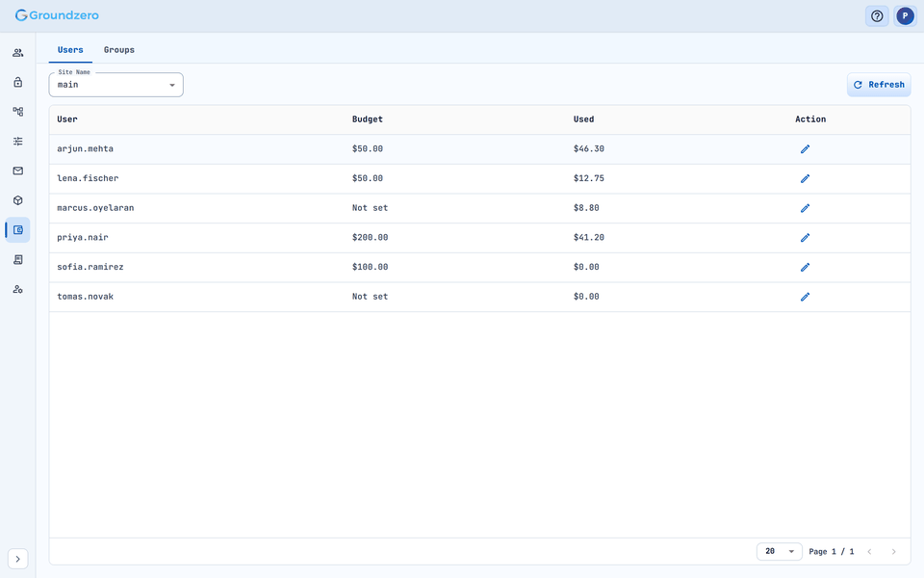
Task: Open the rows-per-page dropdown showing 20
Action: click(x=779, y=551)
